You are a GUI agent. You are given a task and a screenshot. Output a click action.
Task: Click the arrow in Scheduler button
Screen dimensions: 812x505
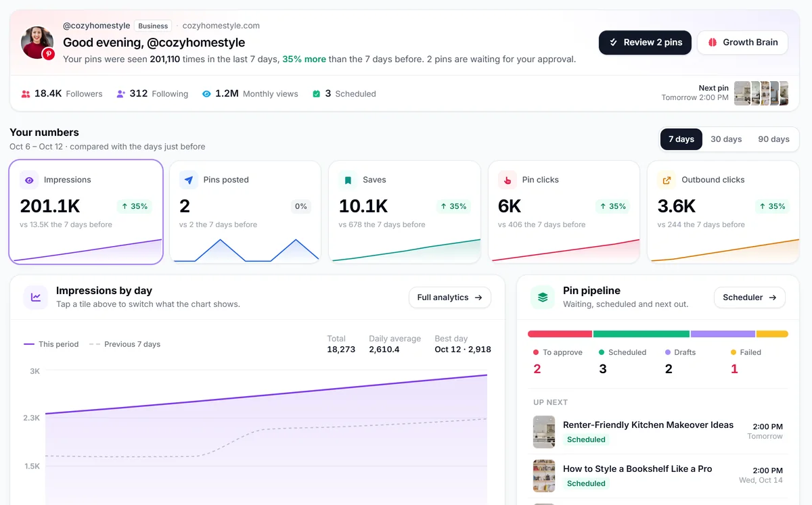coord(773,297)
